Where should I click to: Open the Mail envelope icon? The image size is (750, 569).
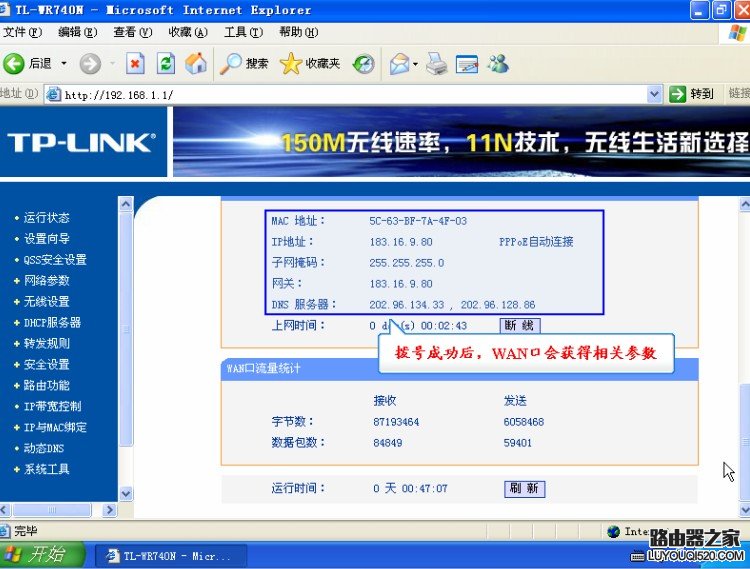point(400,64)
